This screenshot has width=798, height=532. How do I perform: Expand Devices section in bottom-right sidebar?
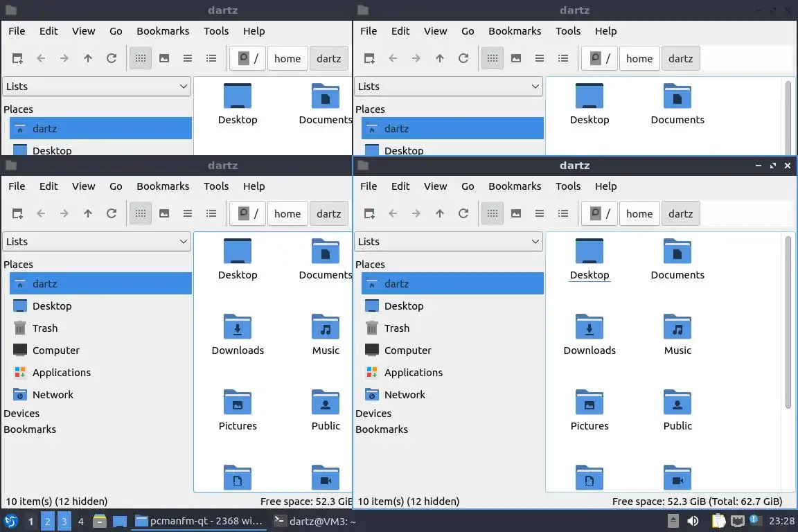point(373,414)
